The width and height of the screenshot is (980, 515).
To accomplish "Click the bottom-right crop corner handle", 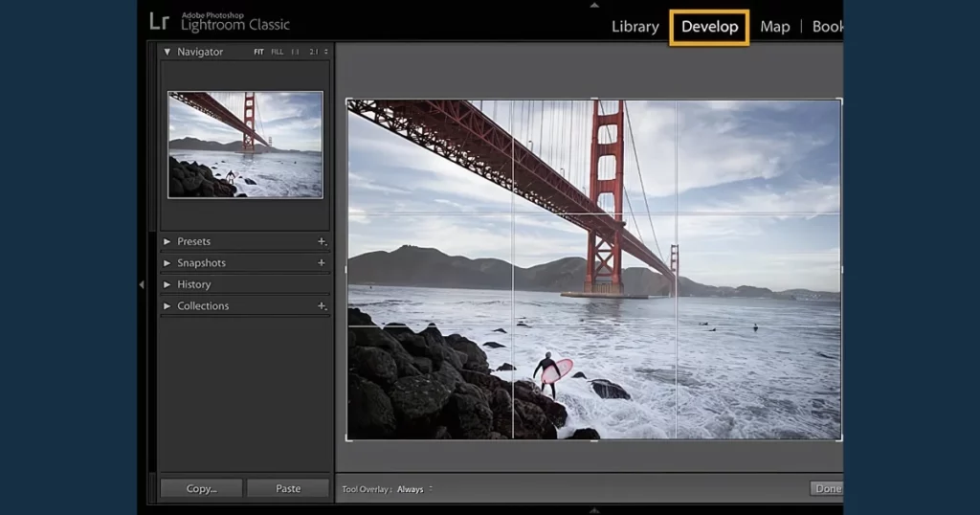I will [x=840, y=439].
